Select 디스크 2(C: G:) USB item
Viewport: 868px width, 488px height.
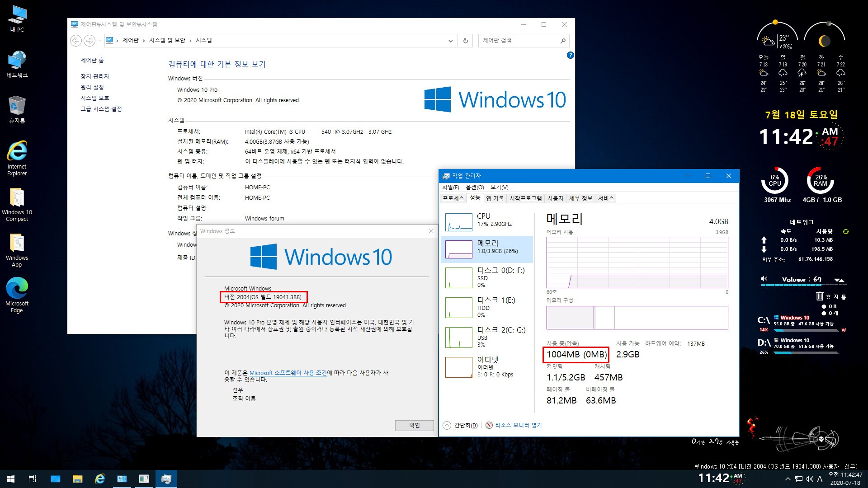click(487, 337)
